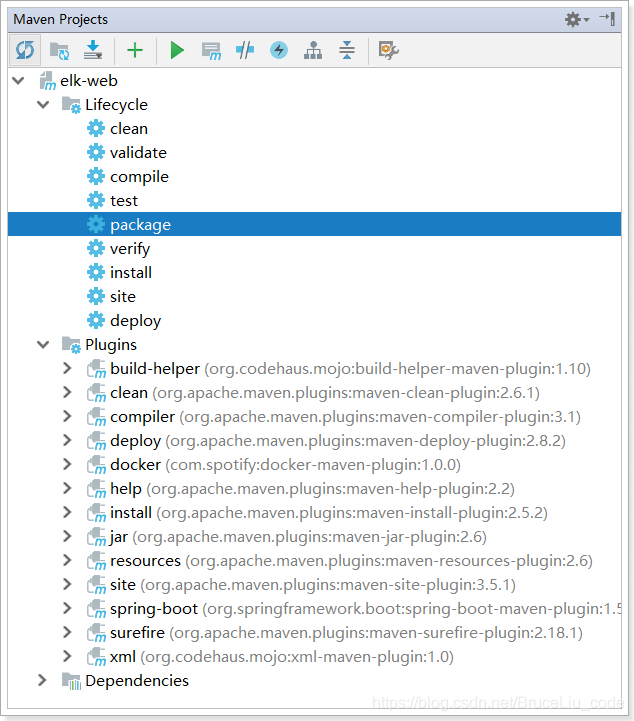Expand the spring-boot plugin node
Image resolution: width=634 pixels, height=721 pixels.
click(67, 608)
